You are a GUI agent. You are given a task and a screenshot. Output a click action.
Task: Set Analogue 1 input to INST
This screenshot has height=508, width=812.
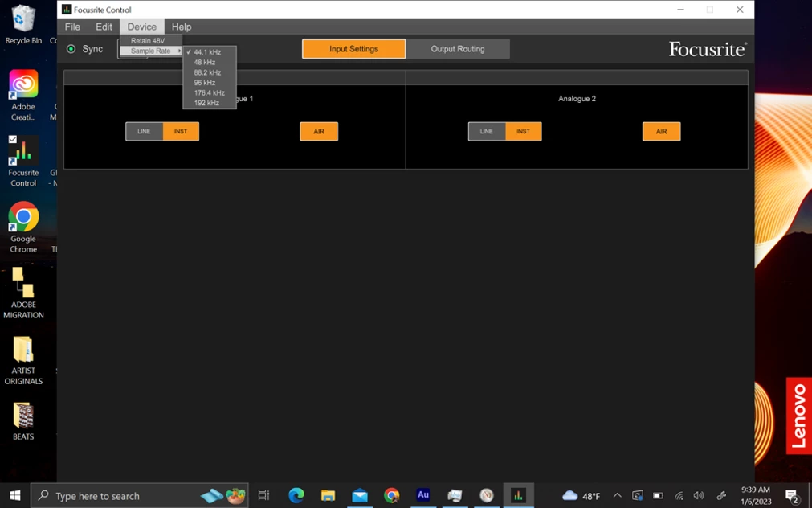(x=181, y=131)
